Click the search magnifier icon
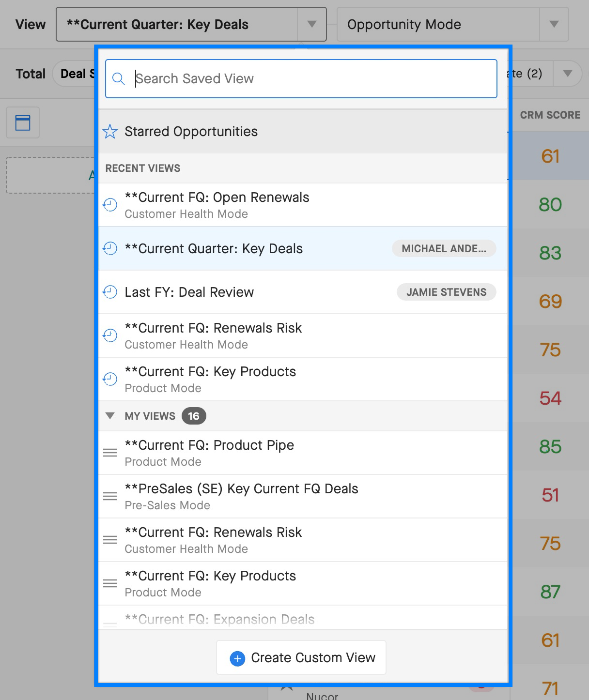 click(119, 78)
